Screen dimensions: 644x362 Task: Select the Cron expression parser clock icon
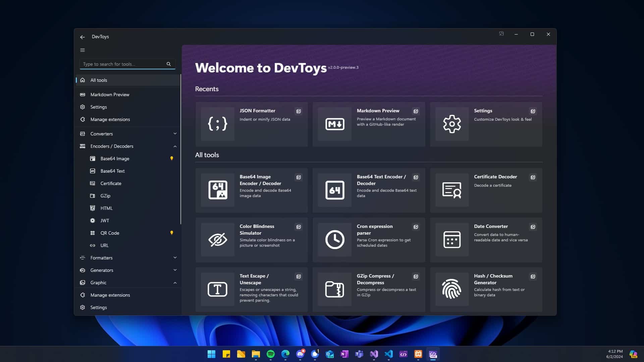click(334, 239)
